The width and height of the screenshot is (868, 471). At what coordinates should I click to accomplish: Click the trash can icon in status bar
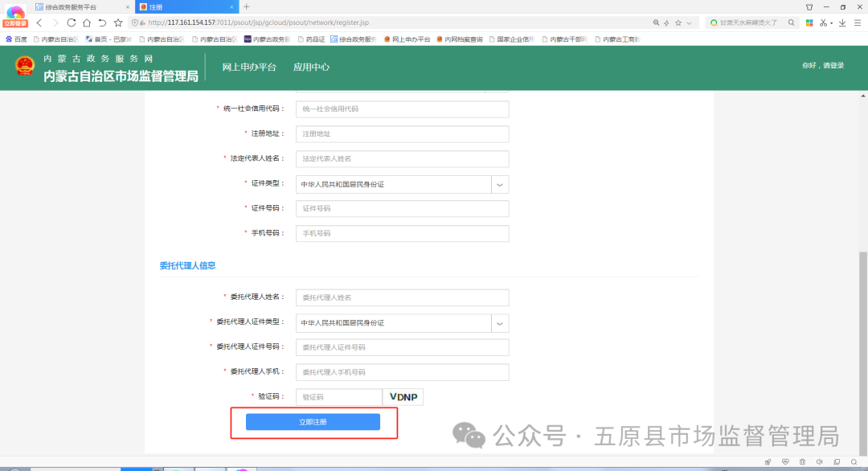802,461
